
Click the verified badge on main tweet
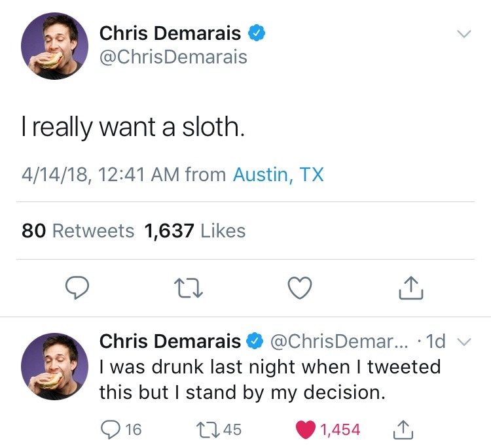coord(256,33)
